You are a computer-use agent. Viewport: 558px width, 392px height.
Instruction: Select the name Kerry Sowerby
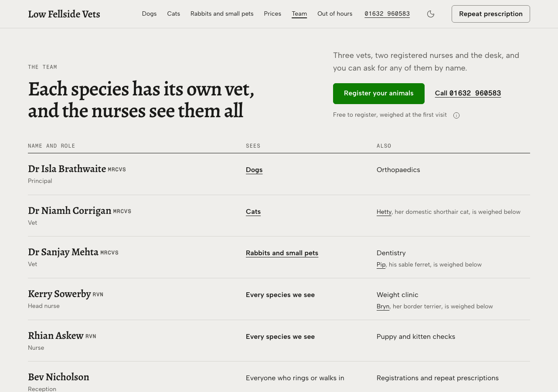[x=59, y=294]
